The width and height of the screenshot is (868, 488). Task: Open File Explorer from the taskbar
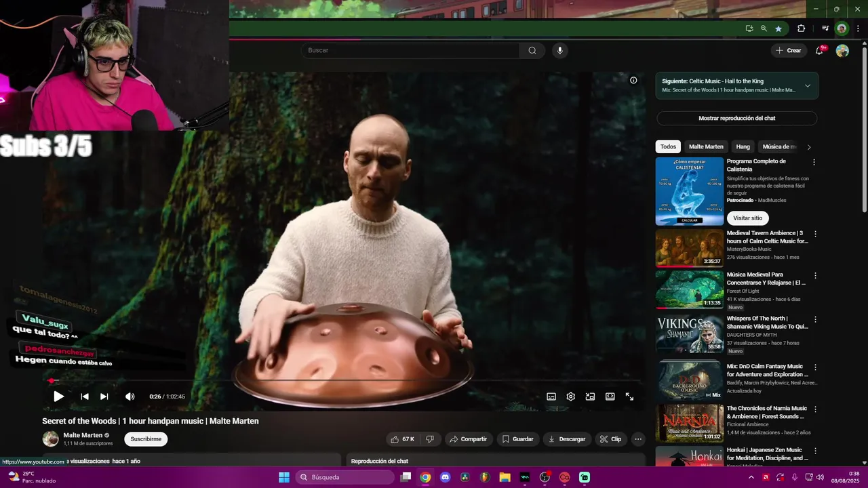click(x=505, y=477)
